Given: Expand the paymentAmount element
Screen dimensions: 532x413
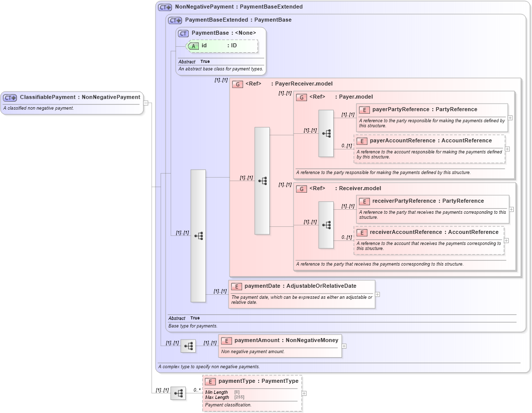Looking at the screenshot, I should tap(344, 346).
